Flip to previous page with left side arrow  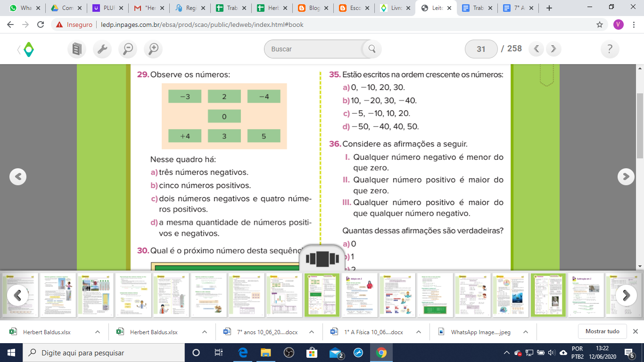click(18, 176)
